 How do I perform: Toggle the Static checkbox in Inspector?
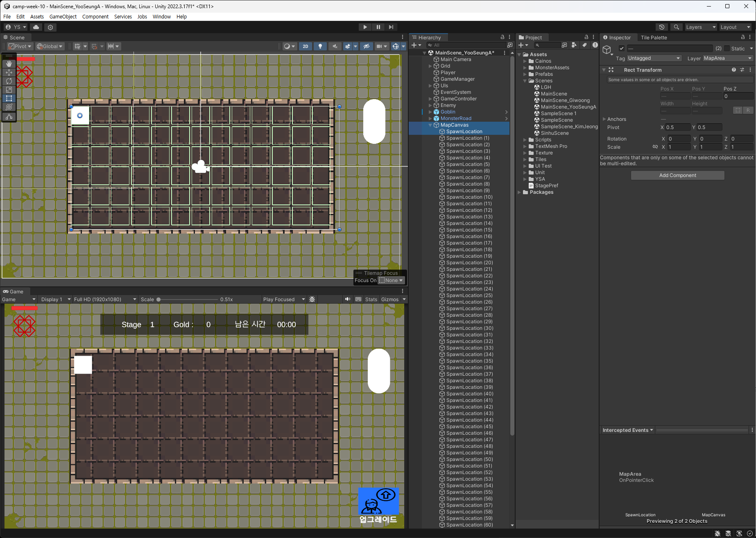[x=727, y=48]
